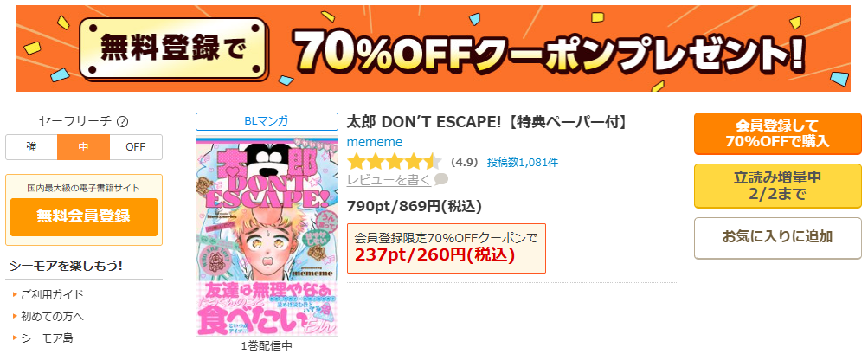
Task: Open the 投稿数1,081件 reviews link
Action: click(523, 163)
